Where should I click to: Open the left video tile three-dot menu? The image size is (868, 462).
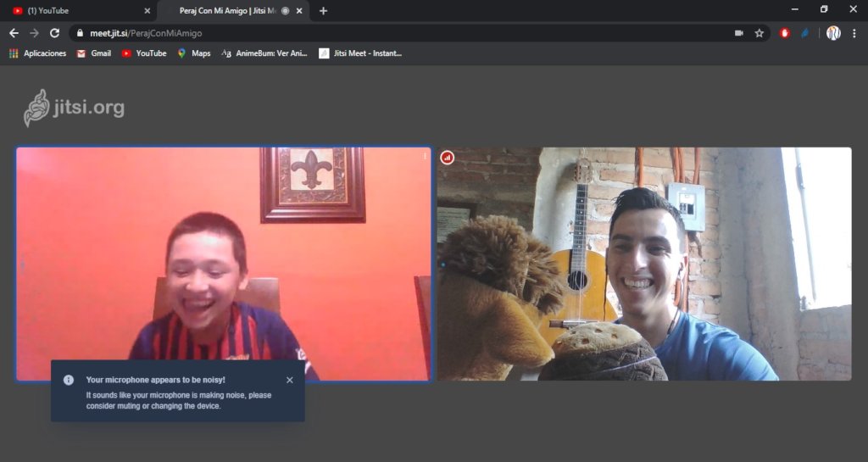coord(425,157)
